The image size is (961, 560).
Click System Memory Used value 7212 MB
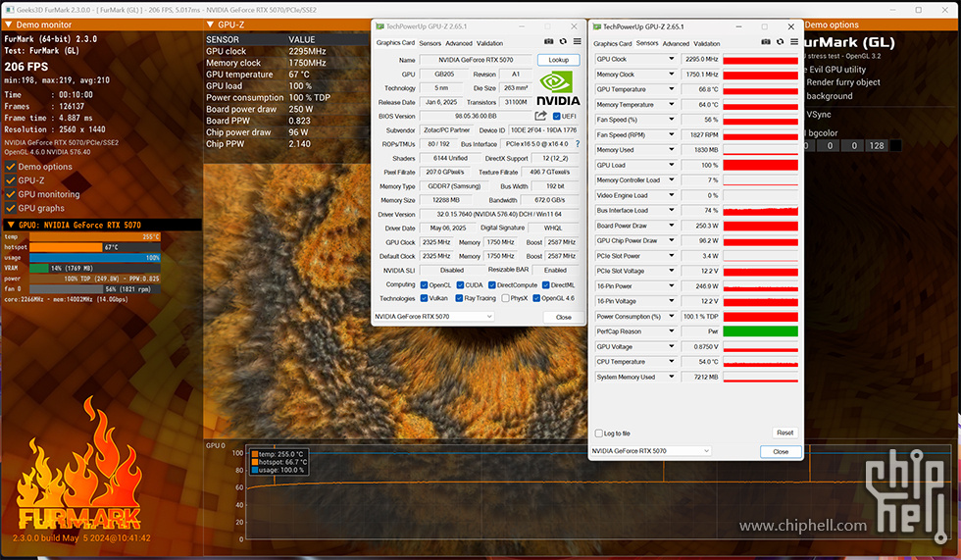(x=700, y=377)
